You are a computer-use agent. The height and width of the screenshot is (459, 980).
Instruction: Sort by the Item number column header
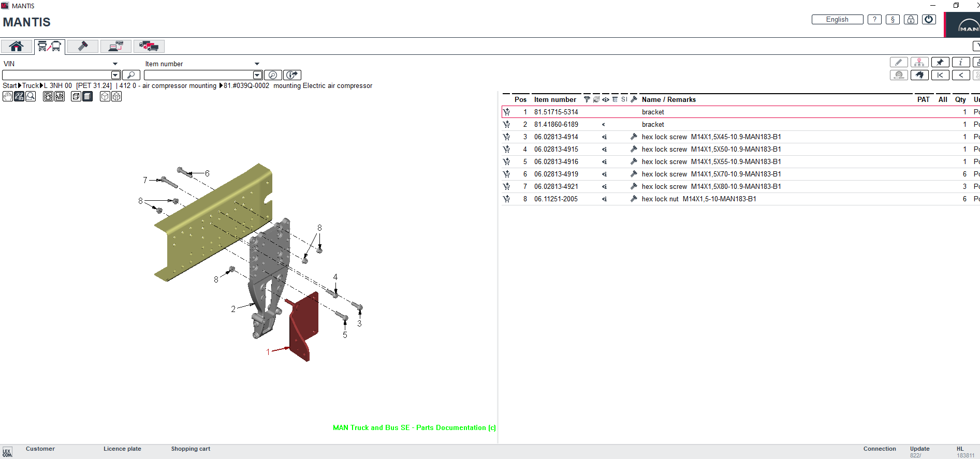[555, 99]
